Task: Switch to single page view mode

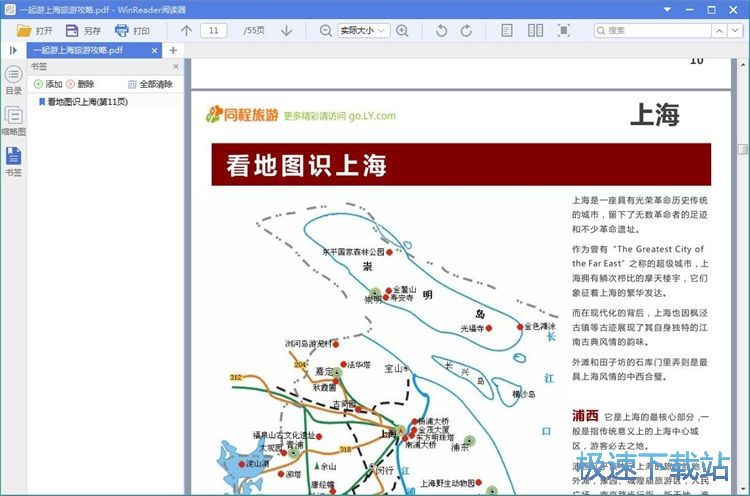Action: pyautogui.click(x=507, y=30)
